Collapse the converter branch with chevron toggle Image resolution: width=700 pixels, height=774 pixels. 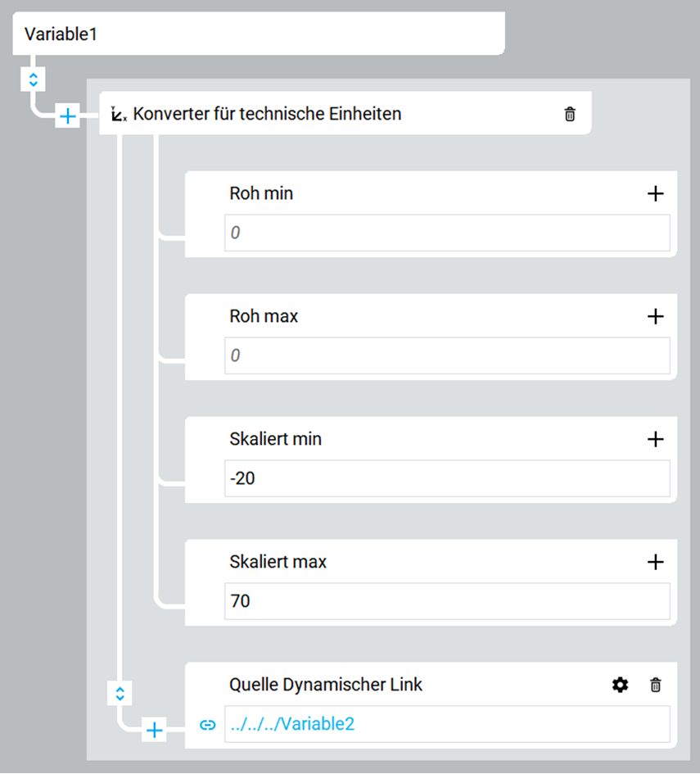tap(120, 693)
